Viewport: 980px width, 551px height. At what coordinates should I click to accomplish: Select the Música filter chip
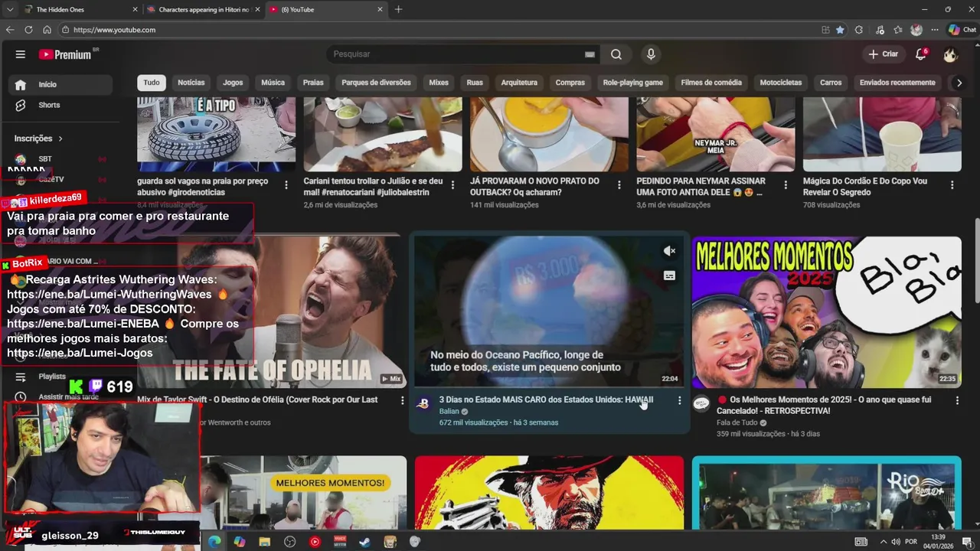pos(273,83)
